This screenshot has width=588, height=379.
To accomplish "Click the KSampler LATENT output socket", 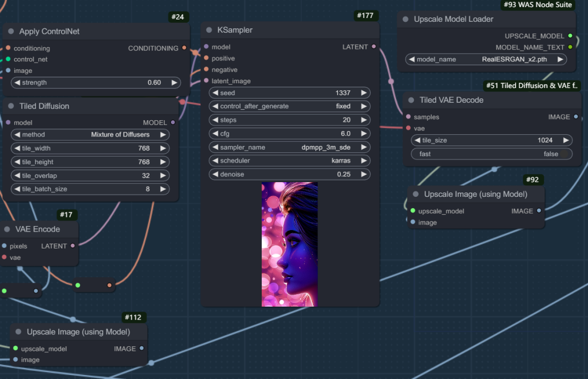I will [373, 46].
